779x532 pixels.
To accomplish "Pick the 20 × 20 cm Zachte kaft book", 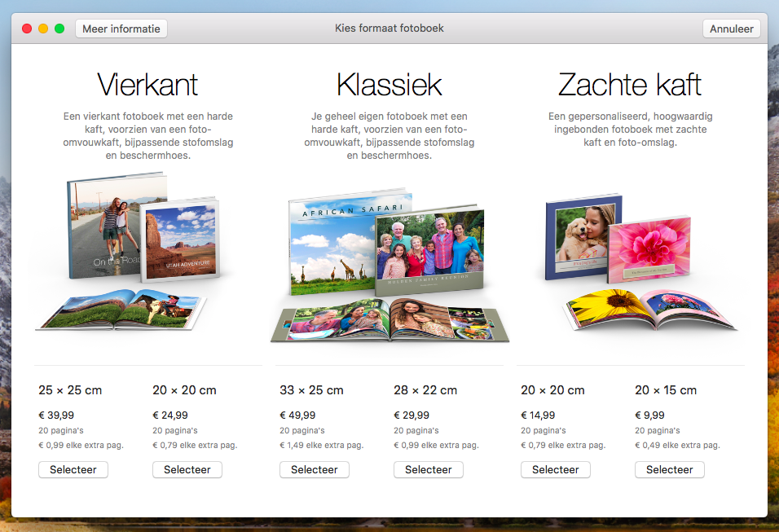I will click(556, 470).
